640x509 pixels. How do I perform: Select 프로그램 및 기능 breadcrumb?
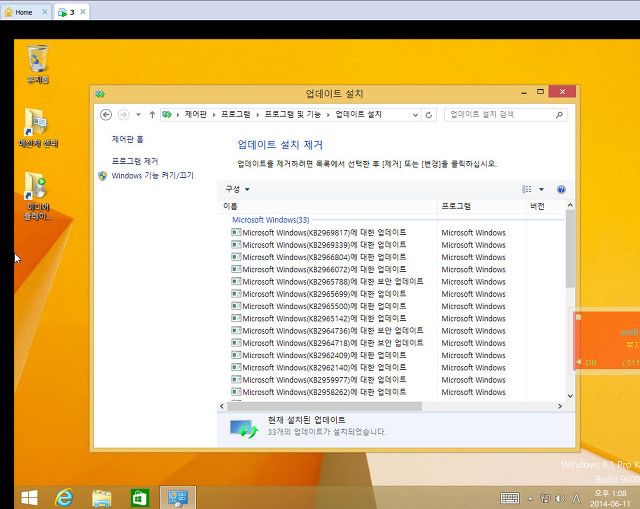[293, 114]
